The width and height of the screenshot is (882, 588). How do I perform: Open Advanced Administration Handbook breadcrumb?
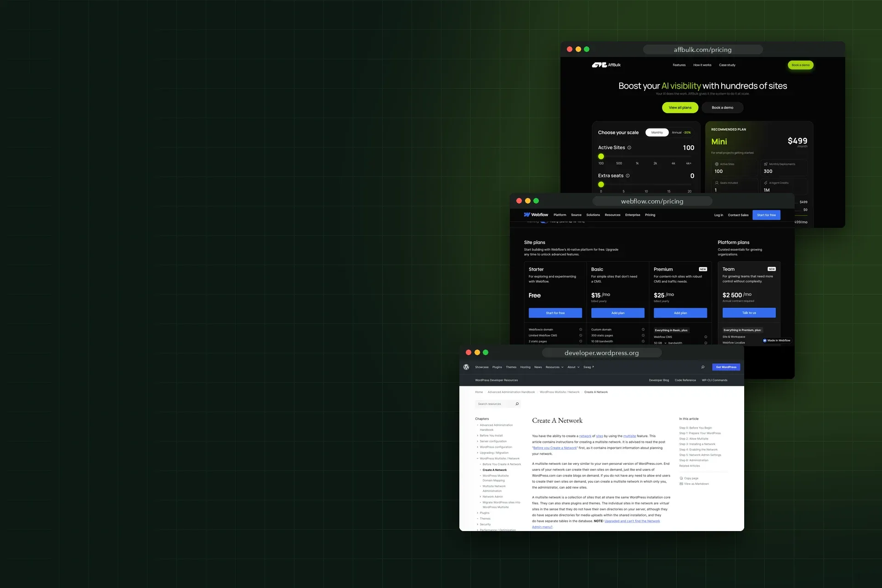(511, 392)
